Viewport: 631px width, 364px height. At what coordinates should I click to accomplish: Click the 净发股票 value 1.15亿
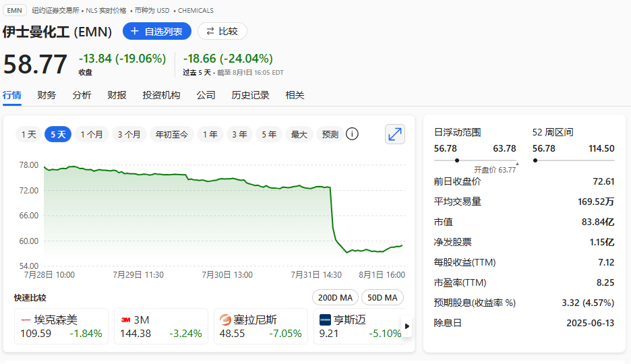click(602, 242)
